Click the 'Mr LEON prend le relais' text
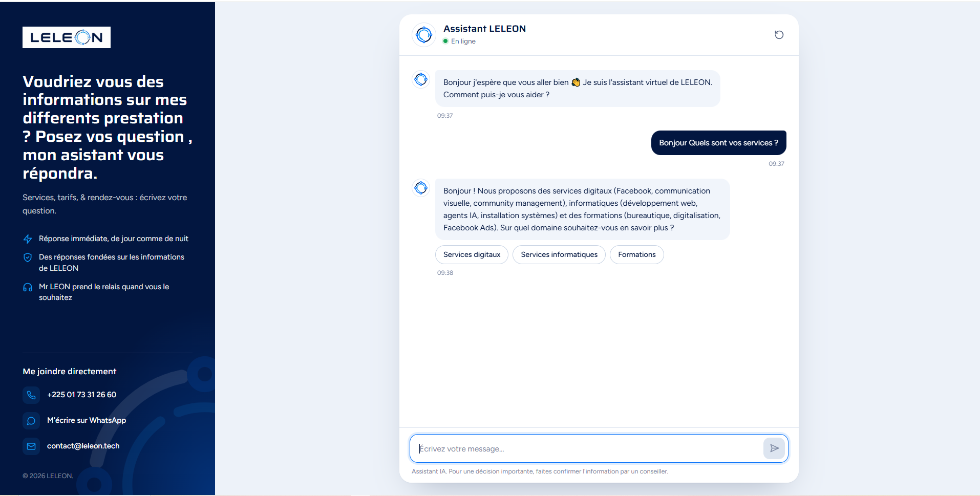This screenshot has height=496, width=980. tap(104, 292)
